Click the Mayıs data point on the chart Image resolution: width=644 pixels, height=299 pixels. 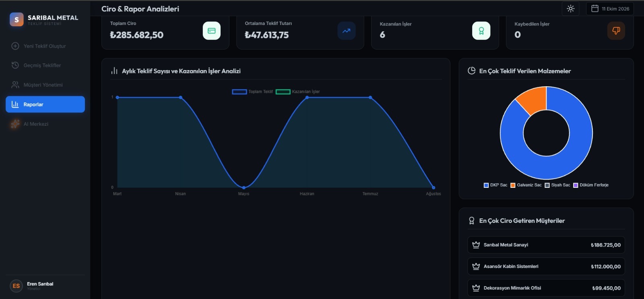point(244,187)
